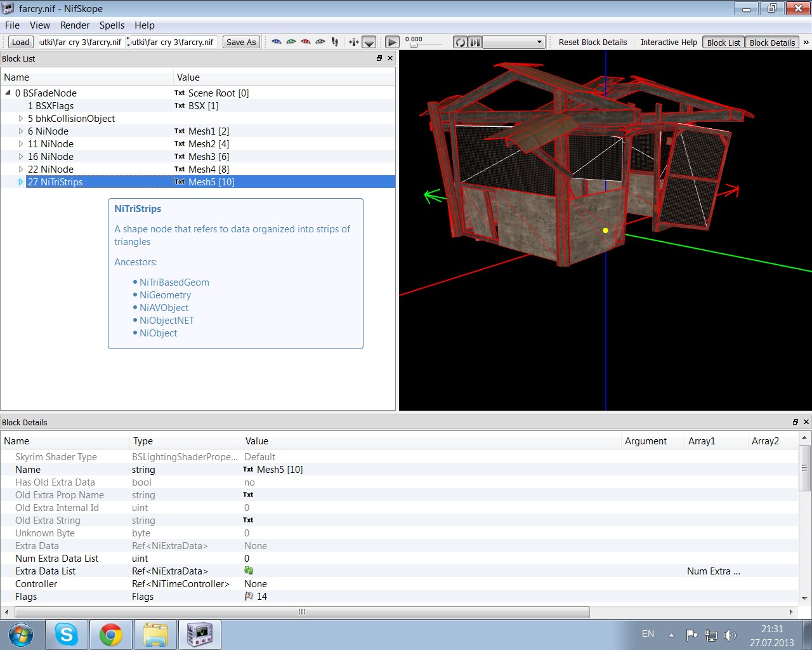Click the Extra Data List refresh icon
This screenshot has height=650, width=812.
pos(249,571)
